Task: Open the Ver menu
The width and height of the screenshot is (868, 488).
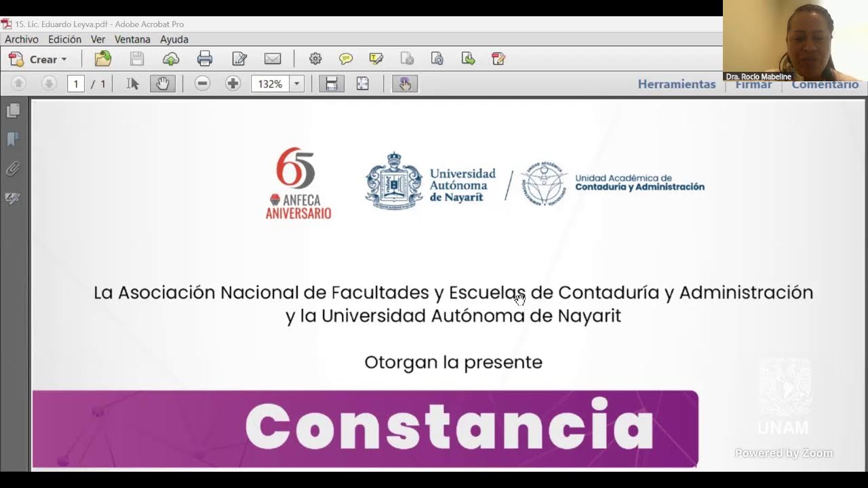Action: point(98,39)
